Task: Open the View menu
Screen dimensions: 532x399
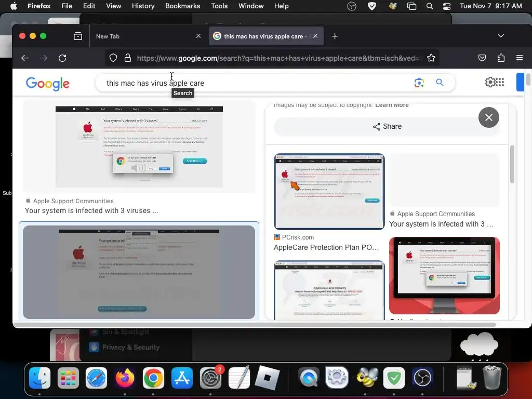Action: (113, 6)
